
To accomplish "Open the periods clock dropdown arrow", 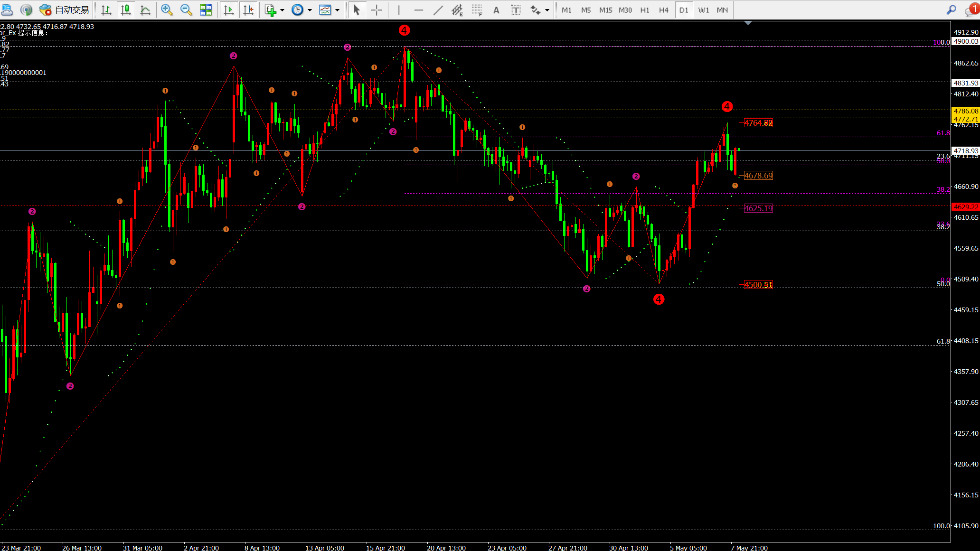I will coord(310,10).
